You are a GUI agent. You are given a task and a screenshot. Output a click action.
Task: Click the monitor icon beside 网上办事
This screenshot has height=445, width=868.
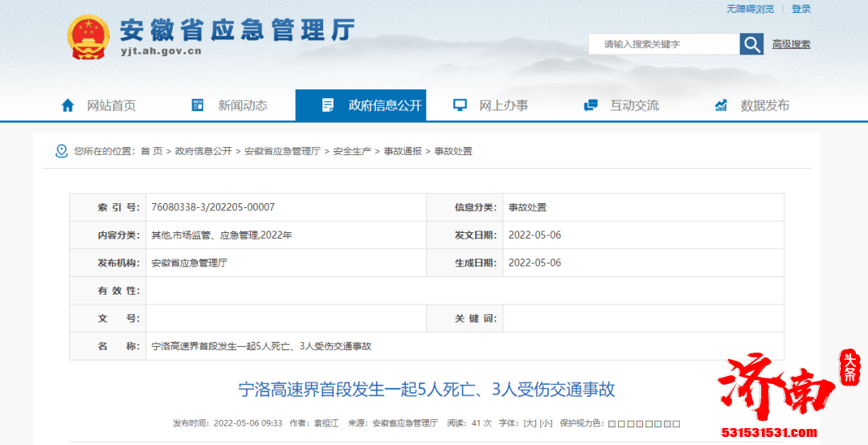[x=460, y=105]
